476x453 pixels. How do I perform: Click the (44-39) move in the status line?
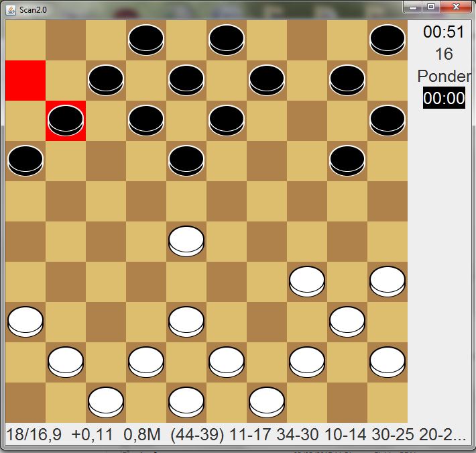pyautogui.click(x=197, y=434)
